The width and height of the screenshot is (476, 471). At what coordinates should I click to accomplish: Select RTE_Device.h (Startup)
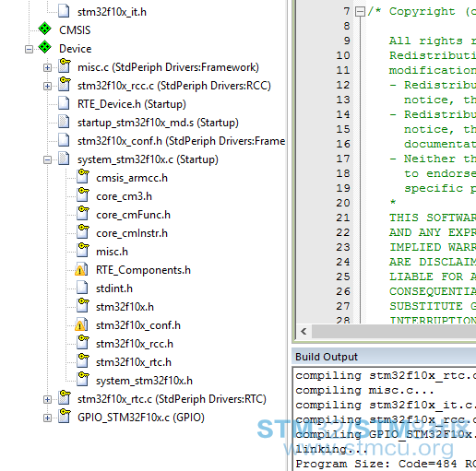[x=132, y=104]
